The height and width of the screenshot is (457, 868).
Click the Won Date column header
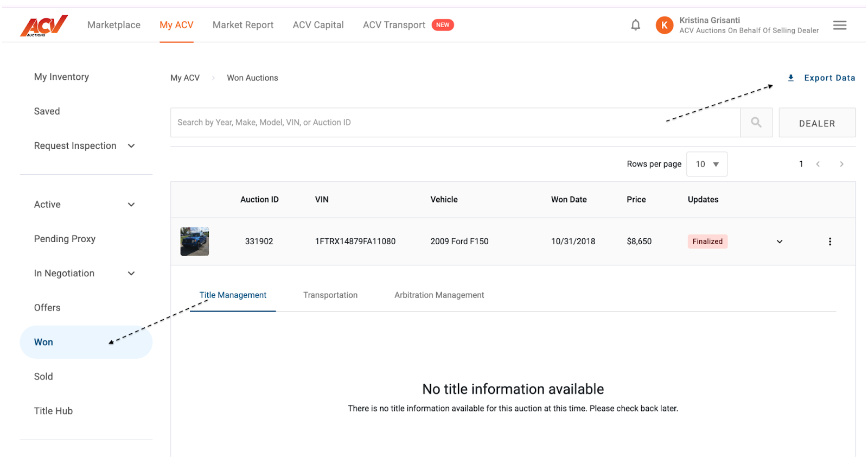point(569,200)
